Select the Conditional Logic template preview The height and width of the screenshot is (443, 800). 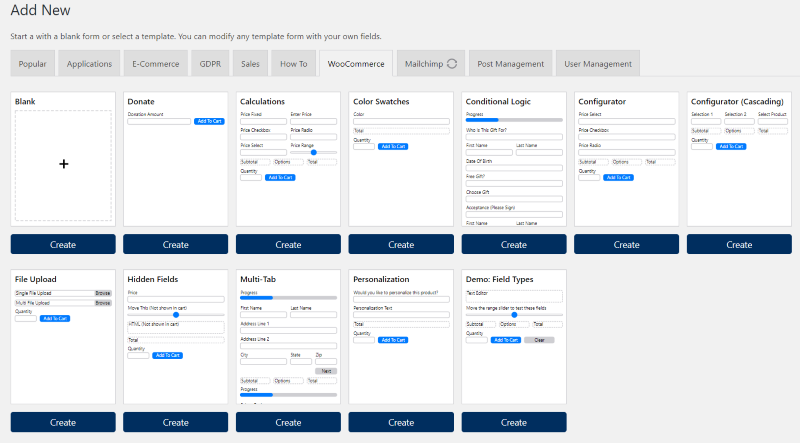(x=514, y=159)
